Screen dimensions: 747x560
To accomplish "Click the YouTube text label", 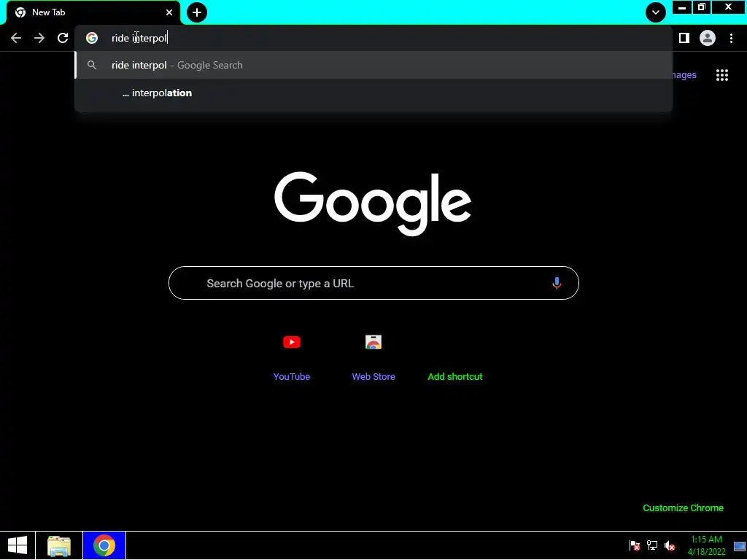I will (292, 377).
